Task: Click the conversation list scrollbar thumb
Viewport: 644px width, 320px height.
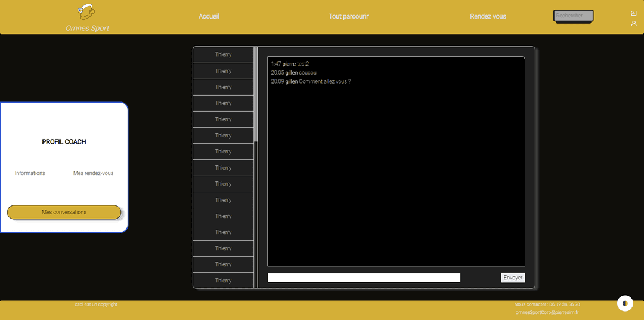Action: click(256, 94)
